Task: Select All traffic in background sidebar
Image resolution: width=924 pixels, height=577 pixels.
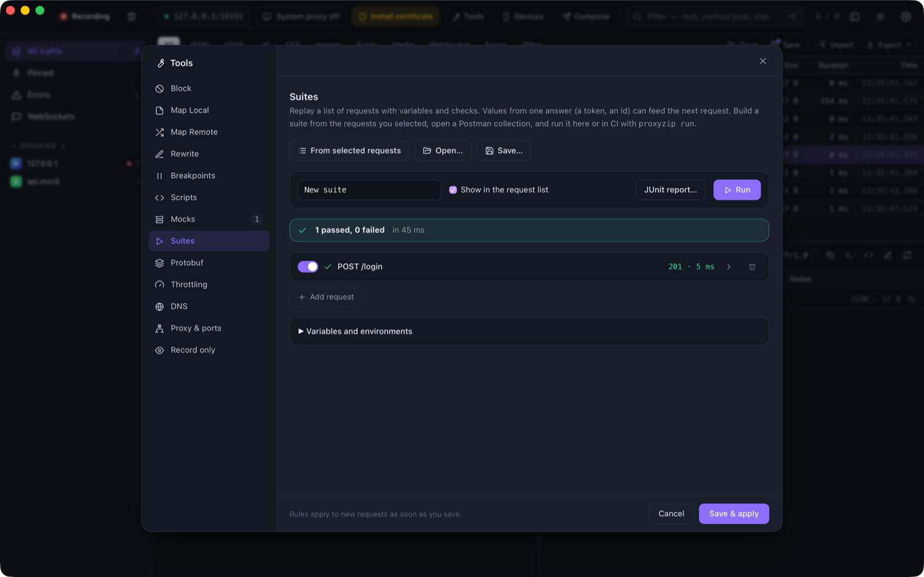Action: (74, 51)
